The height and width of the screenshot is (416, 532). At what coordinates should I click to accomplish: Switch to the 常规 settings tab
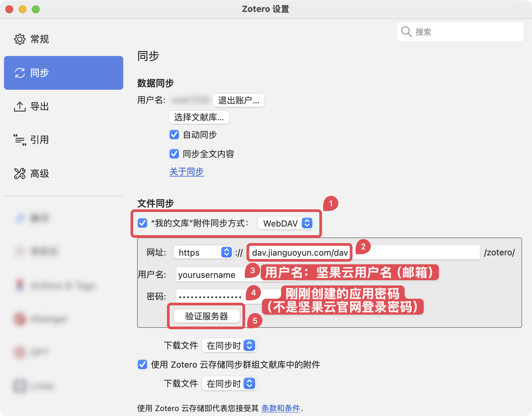(x=20, y=39)
